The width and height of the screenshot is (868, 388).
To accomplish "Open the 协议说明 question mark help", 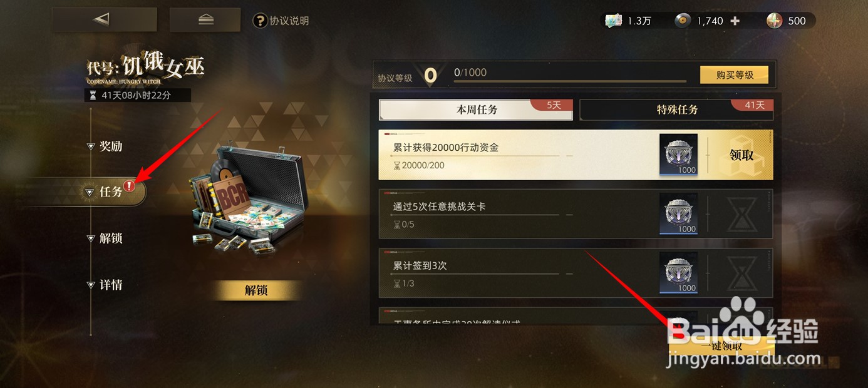I will click(x=260, y=21).
